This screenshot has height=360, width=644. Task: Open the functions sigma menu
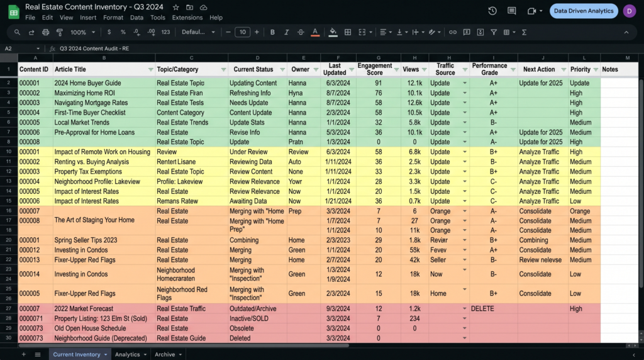pyautogui.click(x=524, y=32)
